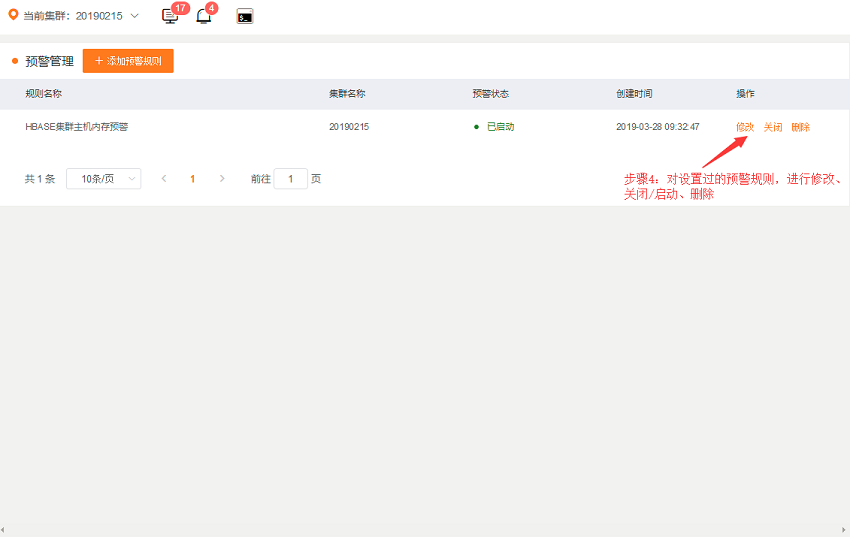
Task: Go to previous page arrow
Action: 164,178
